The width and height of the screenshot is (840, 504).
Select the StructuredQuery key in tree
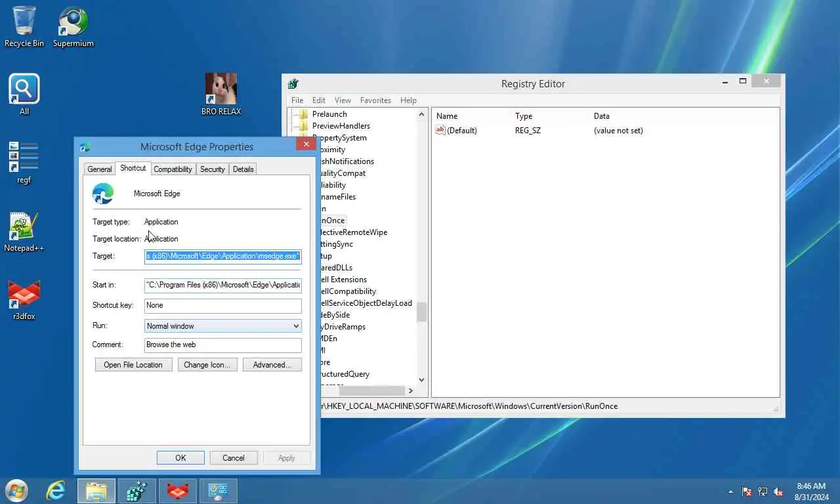[x=344, y=374]
